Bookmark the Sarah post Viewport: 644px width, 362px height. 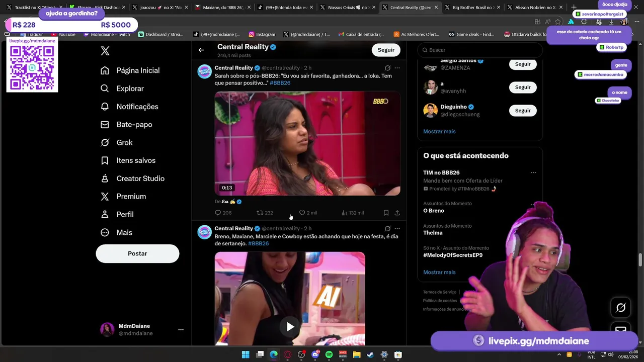coord(386,213)
